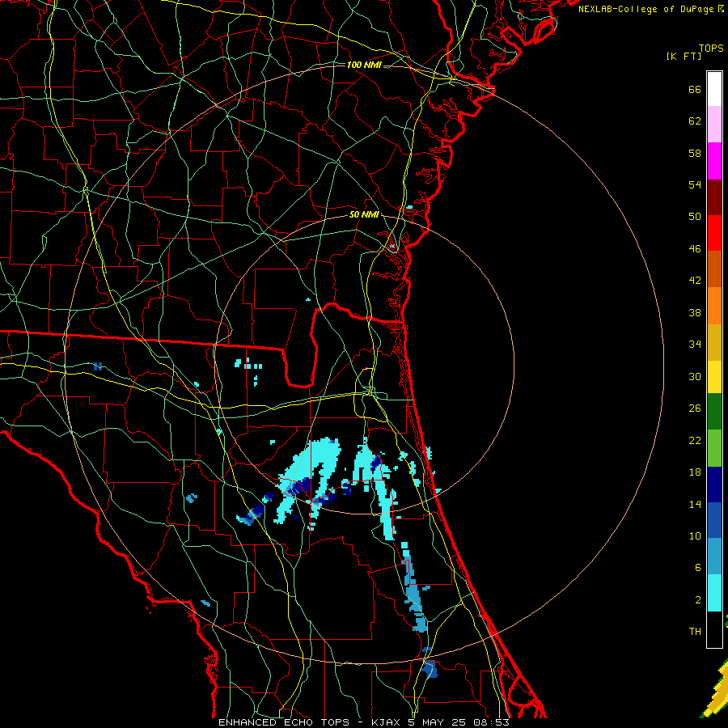
Task: Click the '100 NMI' range ring label
Action: tap(364, 65)
